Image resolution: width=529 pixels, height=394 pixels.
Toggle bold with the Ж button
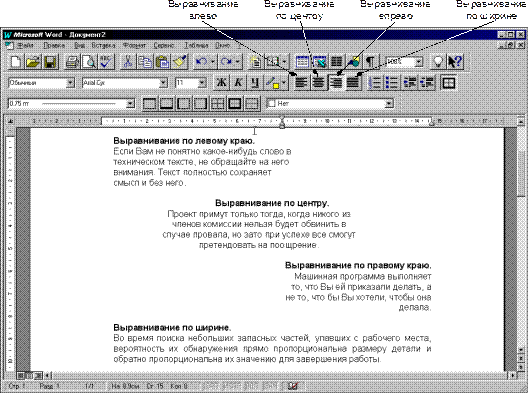221,83
